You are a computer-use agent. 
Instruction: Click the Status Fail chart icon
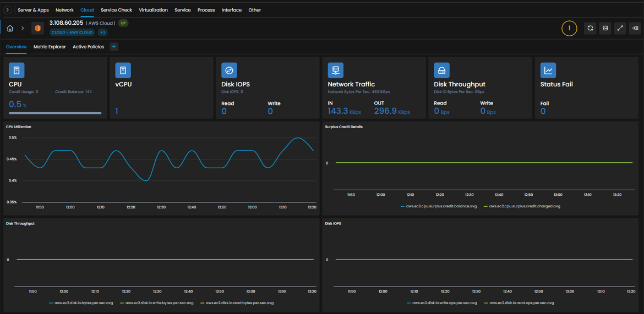click(548, 70)
